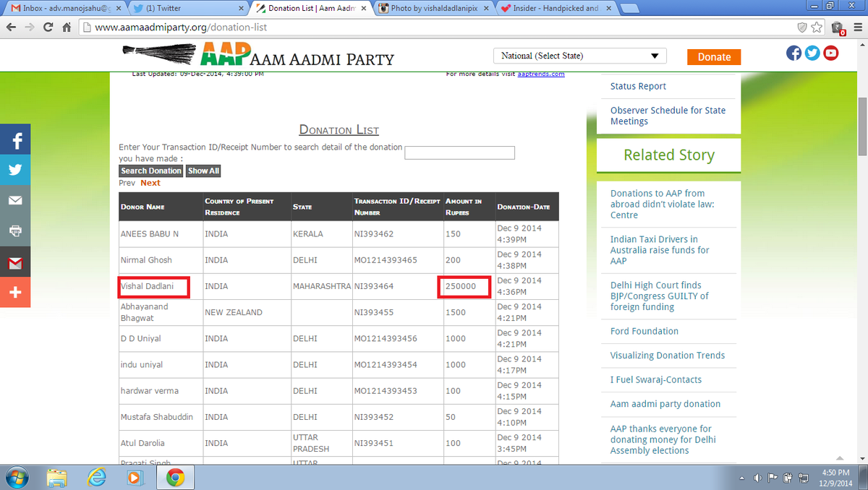The height and width of the screenshot is (490, 868).
Task: Launch Internet Explorer from the taskbar
Action: point(96,478)
